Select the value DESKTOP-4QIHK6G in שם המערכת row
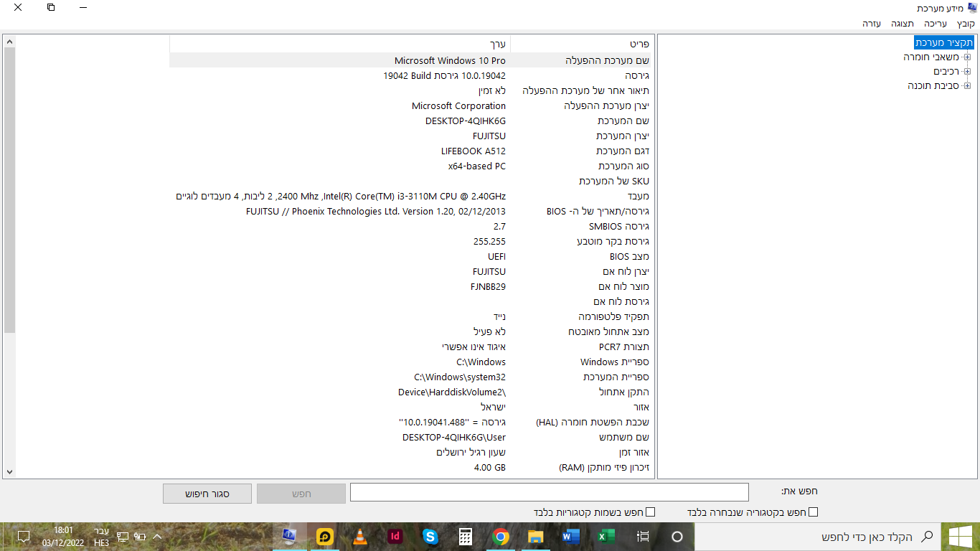Viewport: 980px width, 551px height. click(x=466, y=121)
